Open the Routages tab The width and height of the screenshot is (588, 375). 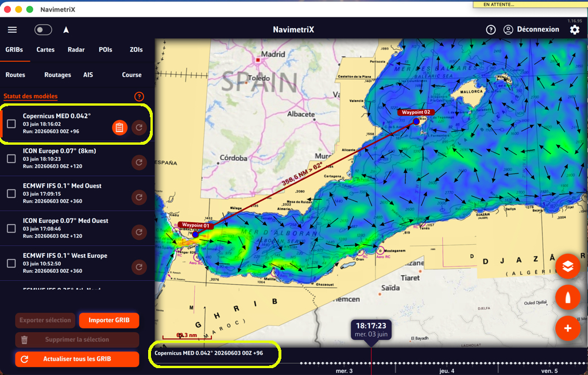(x=58, y=75)
